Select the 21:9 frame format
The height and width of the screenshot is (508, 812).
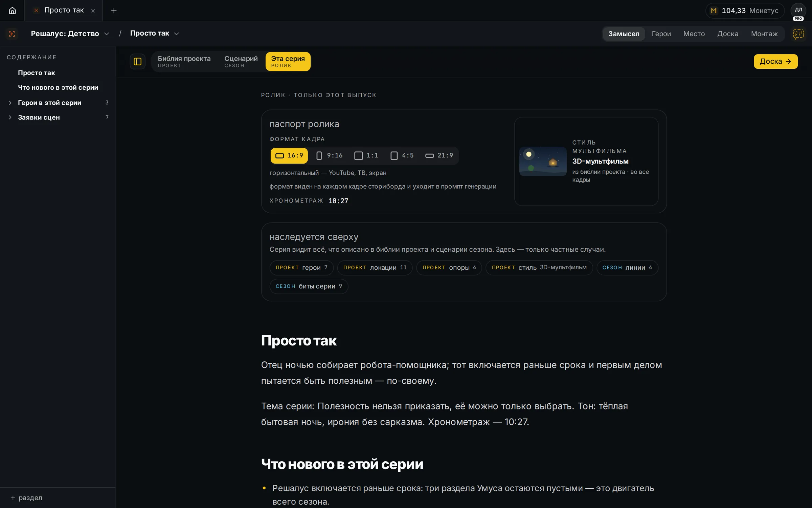click(x=439, y=155)
